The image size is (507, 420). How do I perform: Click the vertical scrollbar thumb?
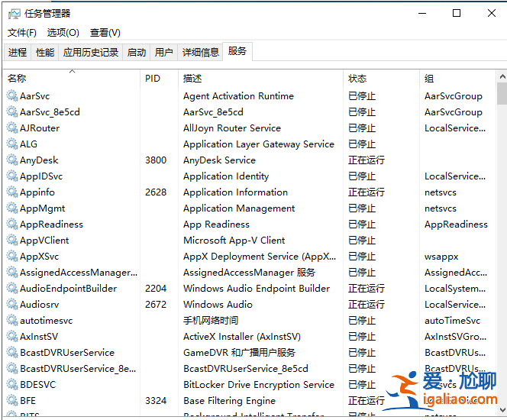[502, 94]
